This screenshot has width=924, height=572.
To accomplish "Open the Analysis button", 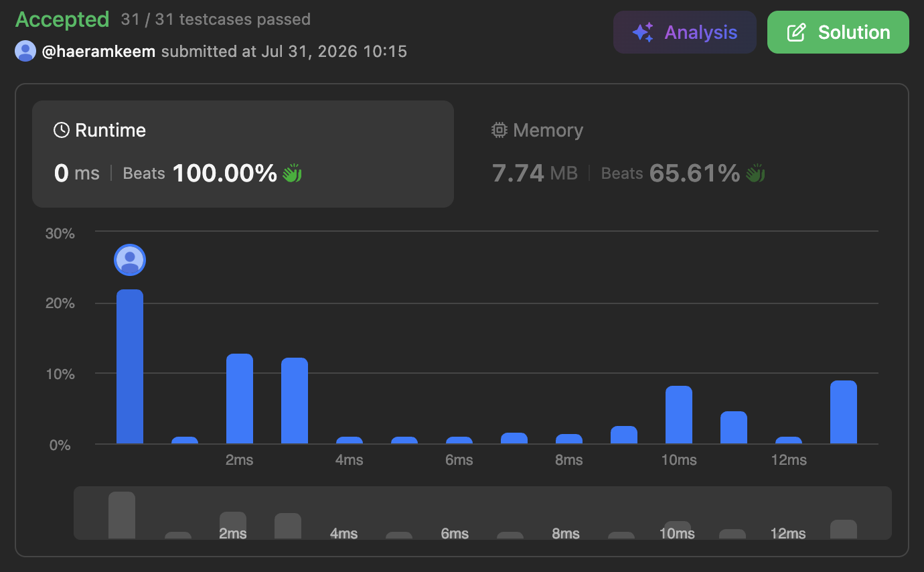I will [685, 32].
